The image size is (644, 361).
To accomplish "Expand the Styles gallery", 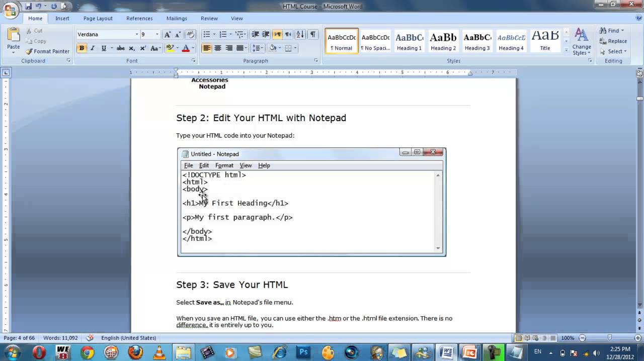I will tap(566, 50).
